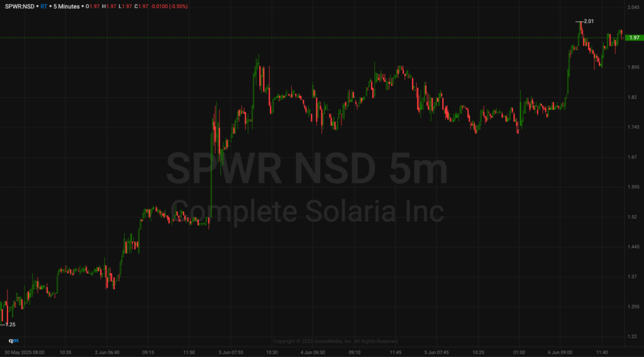Click the close value C1.97
644x357 pixels.
click(x=142, y=6)
